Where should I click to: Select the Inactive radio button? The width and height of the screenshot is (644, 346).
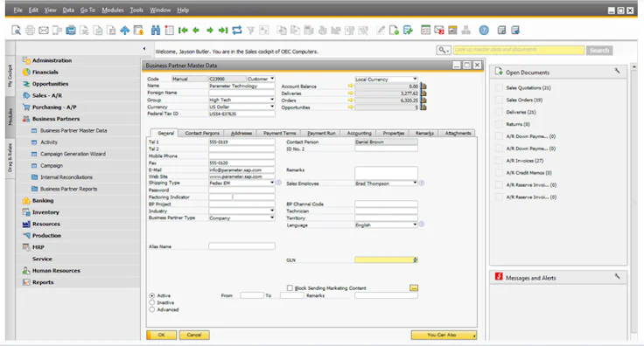click(152, 302)
